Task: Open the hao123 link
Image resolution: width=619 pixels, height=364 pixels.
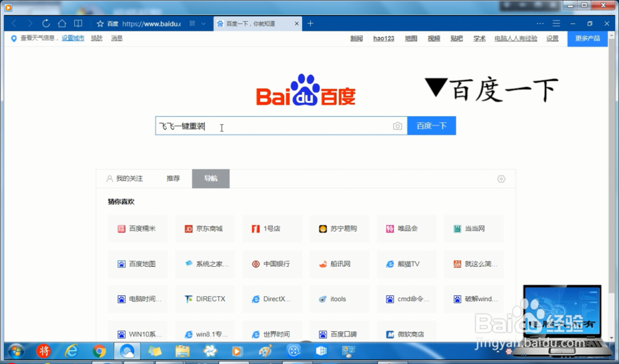Action: tap(384, 38)
